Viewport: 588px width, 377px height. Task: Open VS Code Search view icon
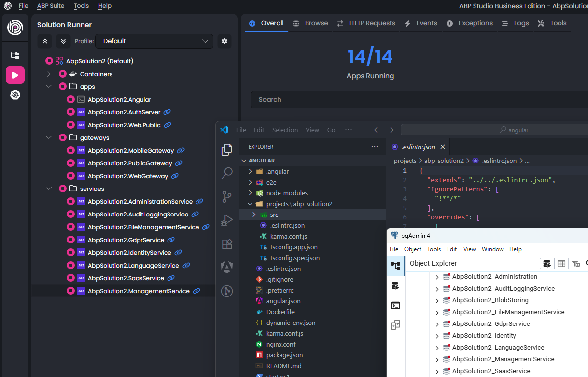coord(227,173)
